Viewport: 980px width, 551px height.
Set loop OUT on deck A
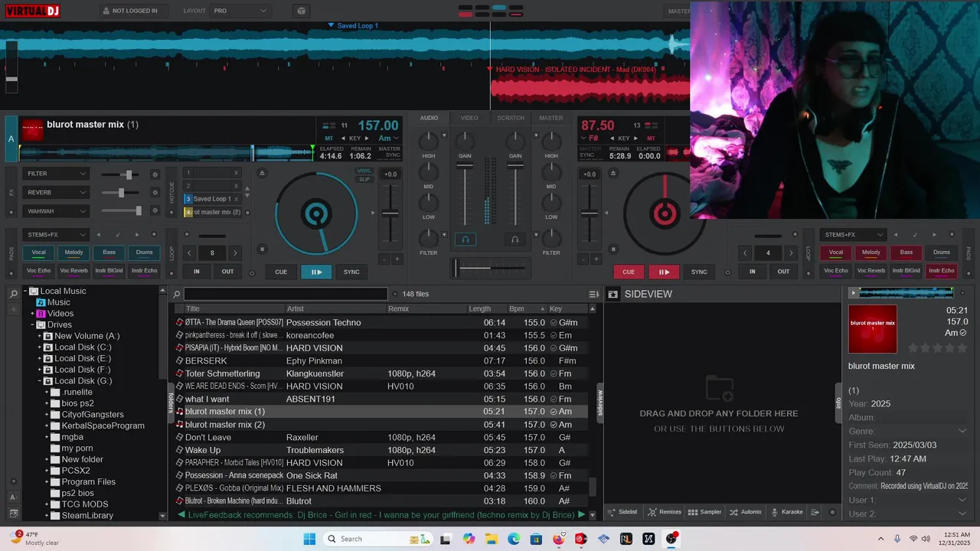[x=228, y=272]
